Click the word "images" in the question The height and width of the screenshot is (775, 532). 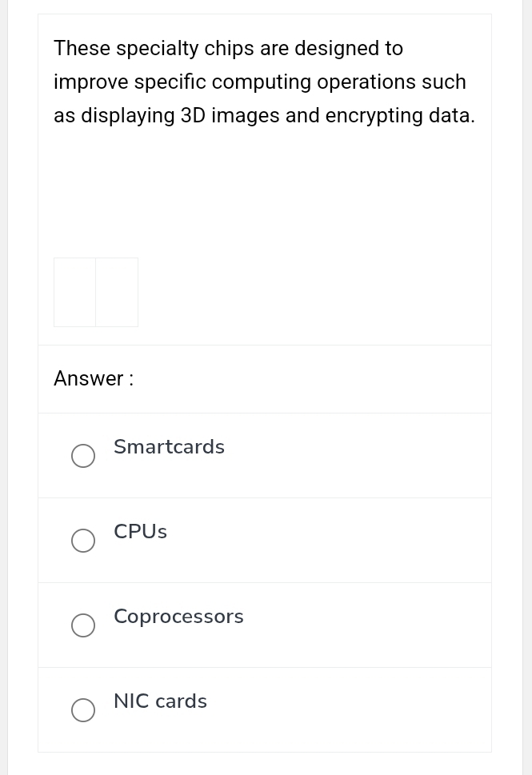coord(246,116)
